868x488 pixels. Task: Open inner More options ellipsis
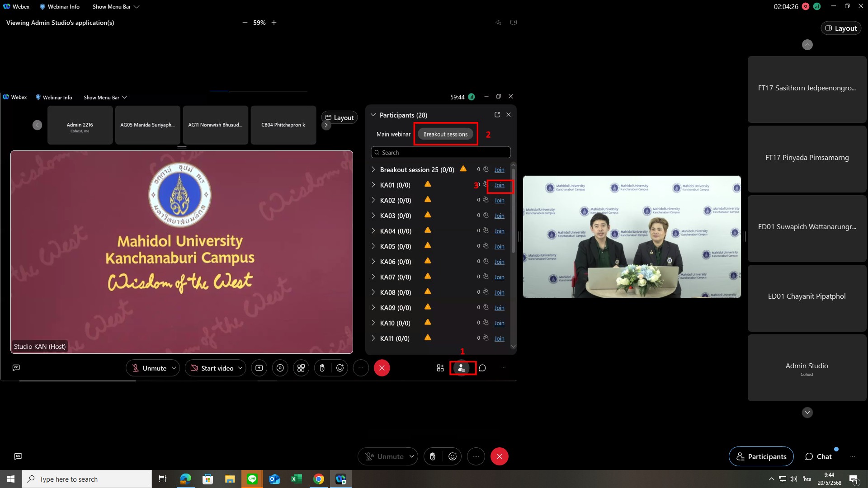pyautogui.click(x=361, y=368)
